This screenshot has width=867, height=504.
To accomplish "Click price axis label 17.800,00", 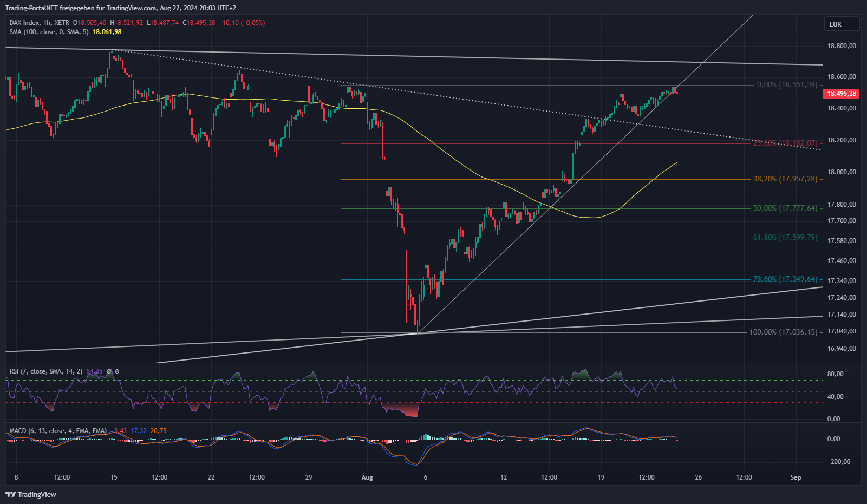I will tap(842, 205).
